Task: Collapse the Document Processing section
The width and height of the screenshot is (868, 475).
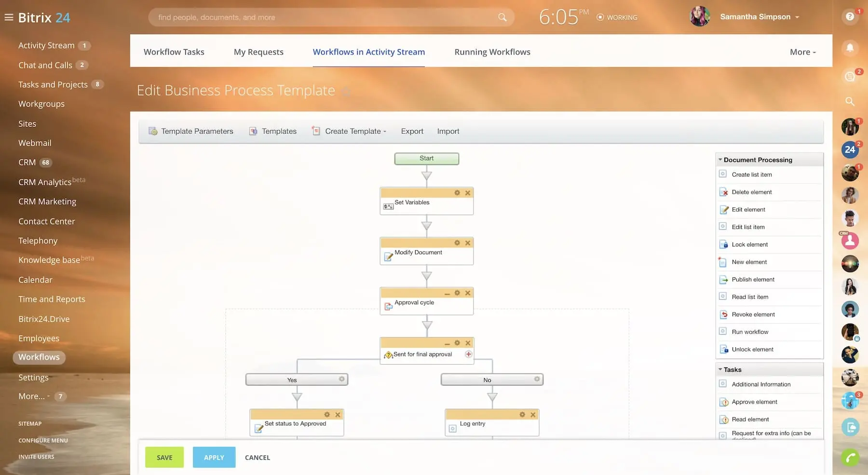Action: pos(720,159)
